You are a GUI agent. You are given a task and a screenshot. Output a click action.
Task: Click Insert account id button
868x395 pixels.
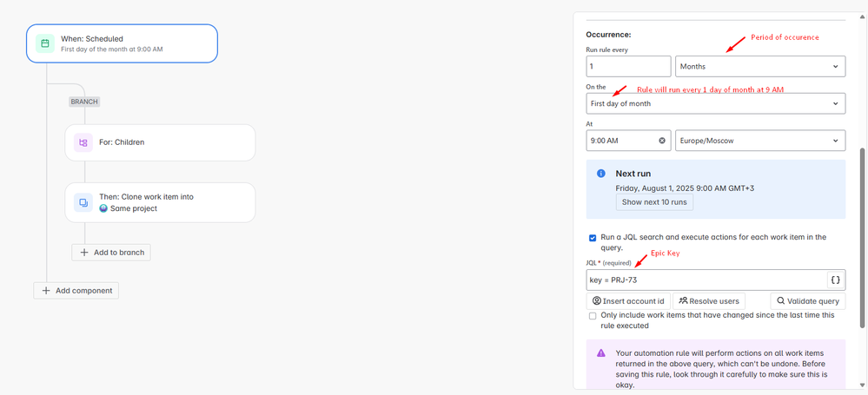pos(628,301)
